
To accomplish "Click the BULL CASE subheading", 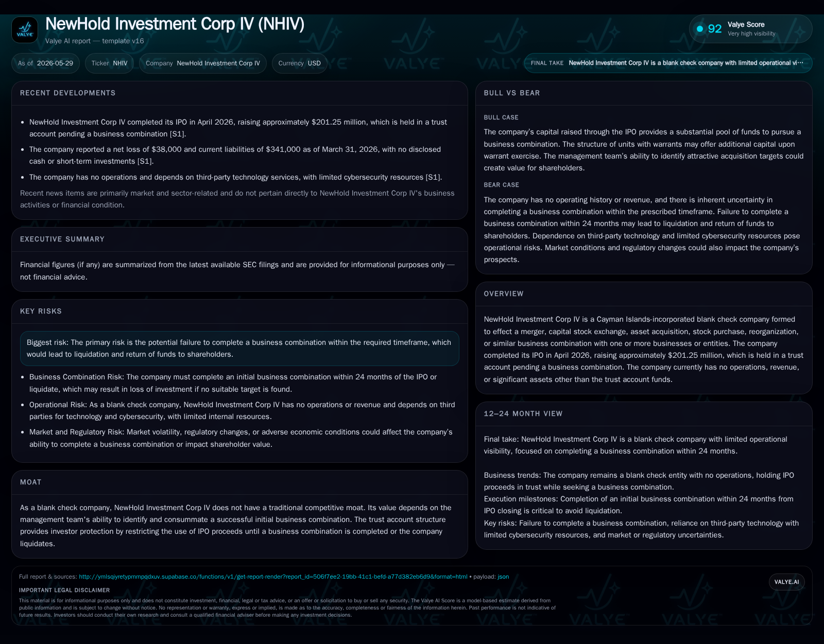I will tap(501, 118).
